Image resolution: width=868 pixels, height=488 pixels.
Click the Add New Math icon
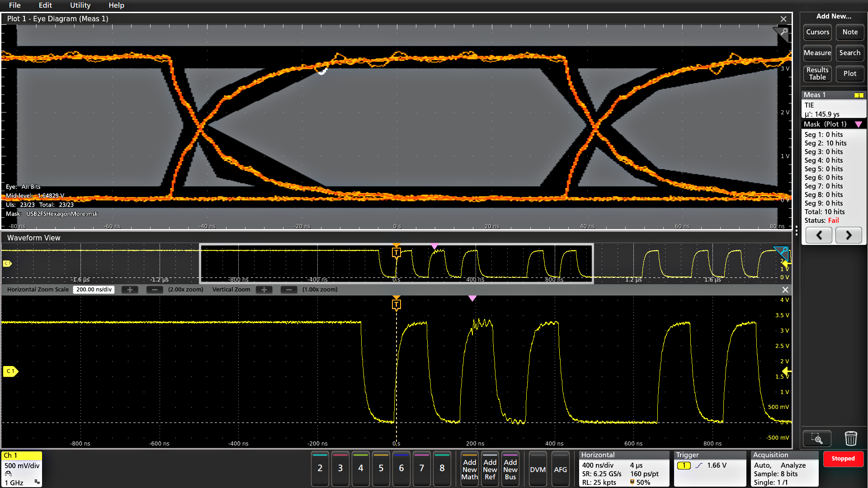469,469
